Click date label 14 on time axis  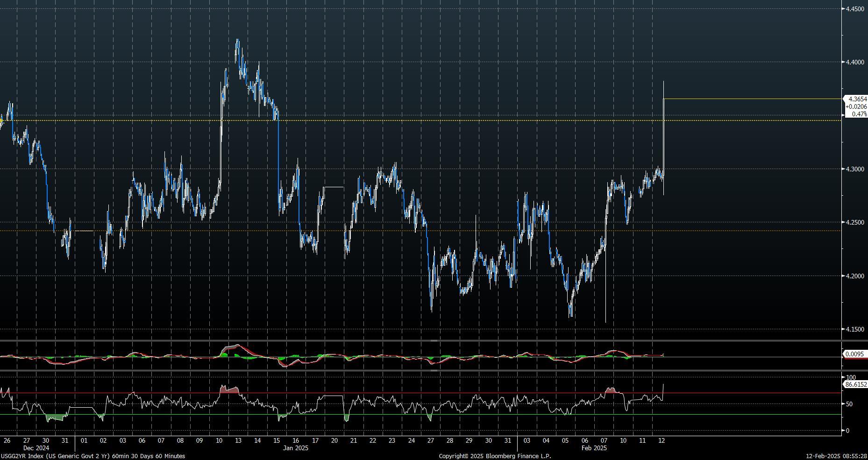[257, 440]
